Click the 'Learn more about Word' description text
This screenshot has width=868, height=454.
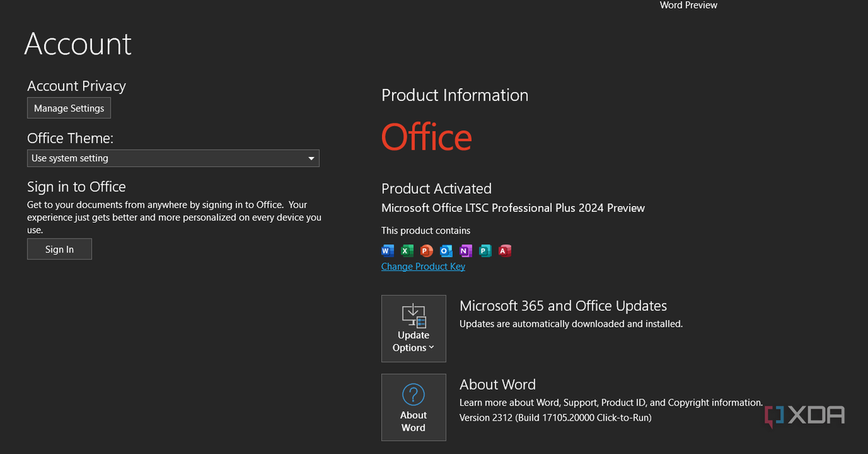click(x=611, y=403)
